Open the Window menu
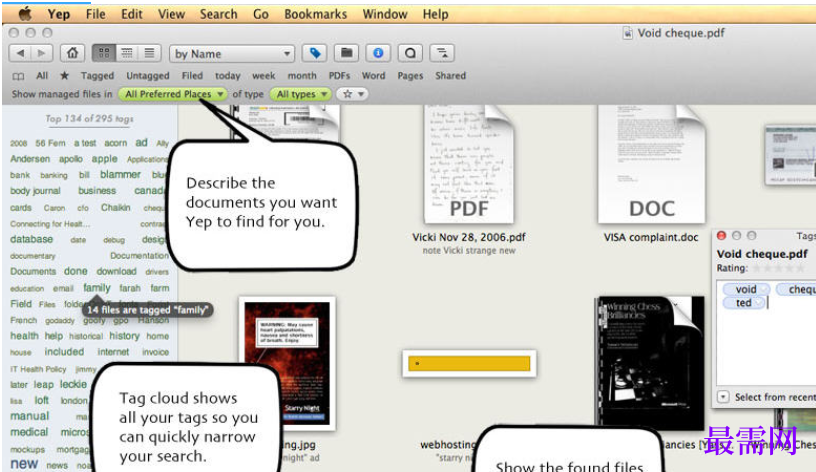The image size is (816, 472). pos(385,14)
